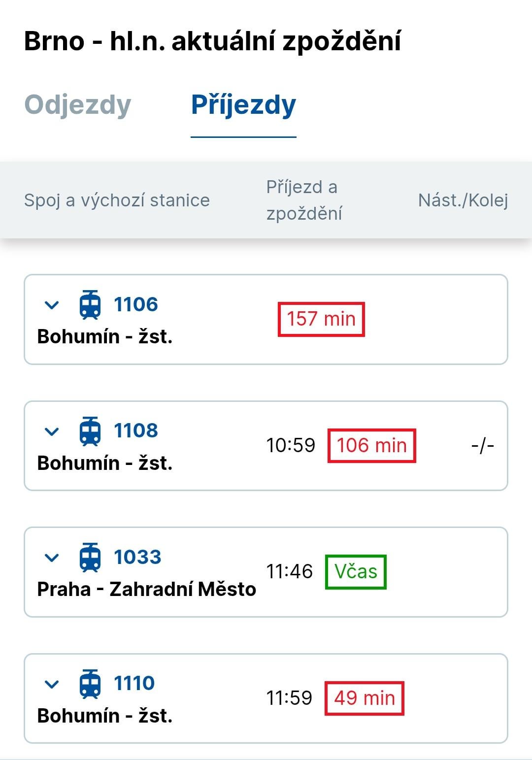Viewport: 532px width, 760px height.
Task: Click the train icon for connection 1106
Action: 90,305
